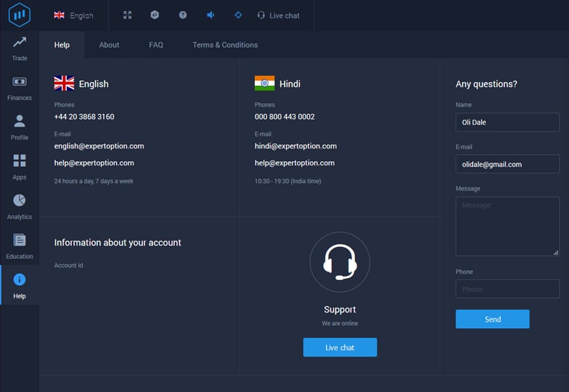Click help@expertoption.com under Hindi

tap(294, 163)
